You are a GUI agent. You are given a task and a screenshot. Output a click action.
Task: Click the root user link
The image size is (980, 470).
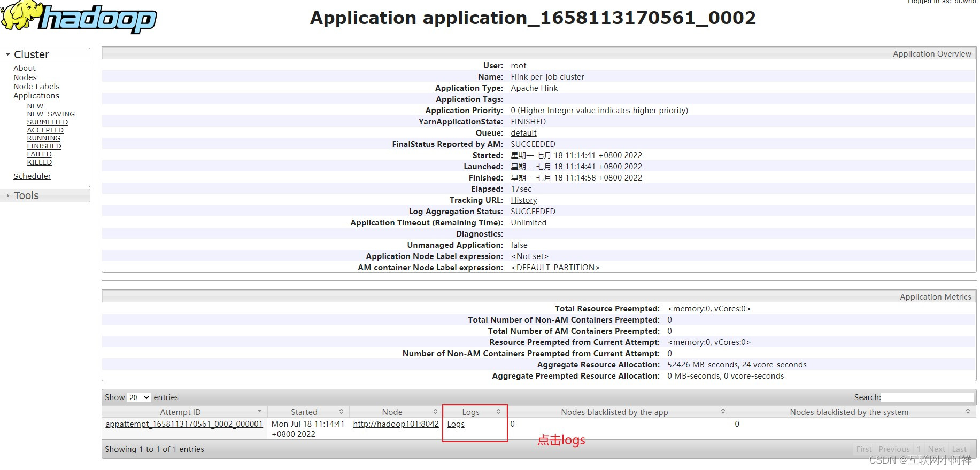point(519,66)
